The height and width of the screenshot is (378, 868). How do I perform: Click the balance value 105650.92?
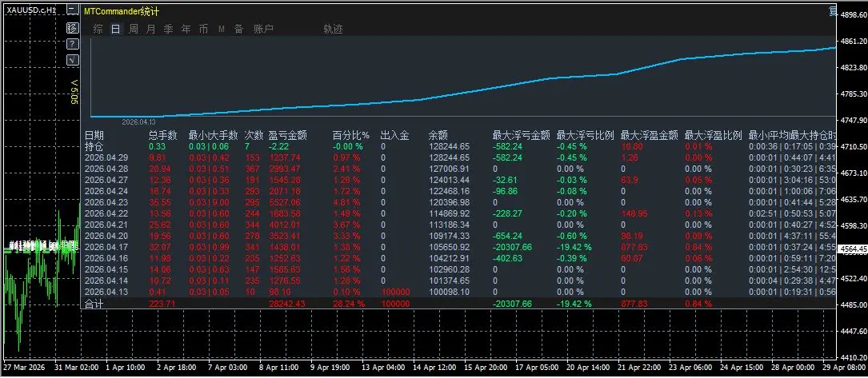(x=449, y=247)
